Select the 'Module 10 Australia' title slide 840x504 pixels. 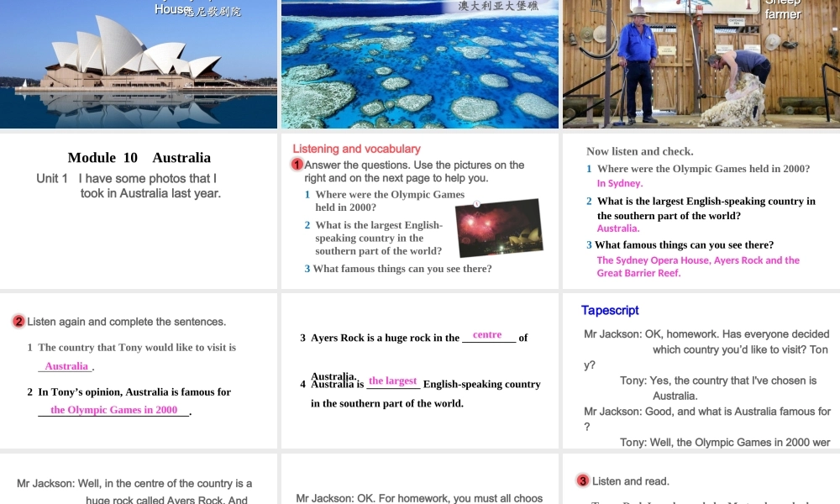(139, 211)
